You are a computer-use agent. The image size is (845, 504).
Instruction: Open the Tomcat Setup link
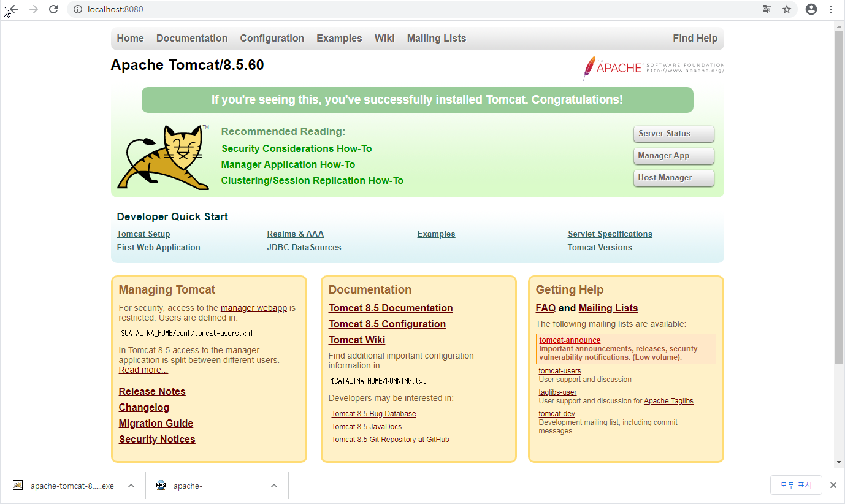pyautogui.click(x=143, y=234)
